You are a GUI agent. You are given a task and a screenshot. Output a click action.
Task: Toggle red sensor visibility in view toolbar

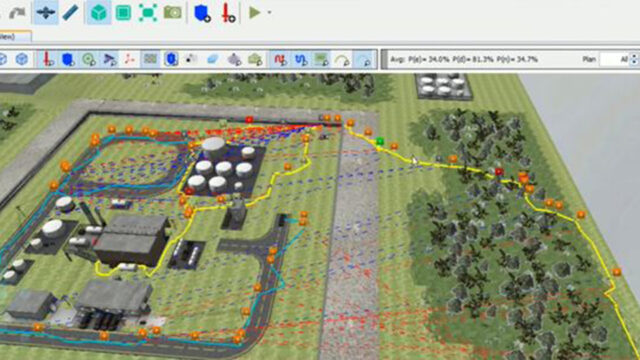[48, 59]
